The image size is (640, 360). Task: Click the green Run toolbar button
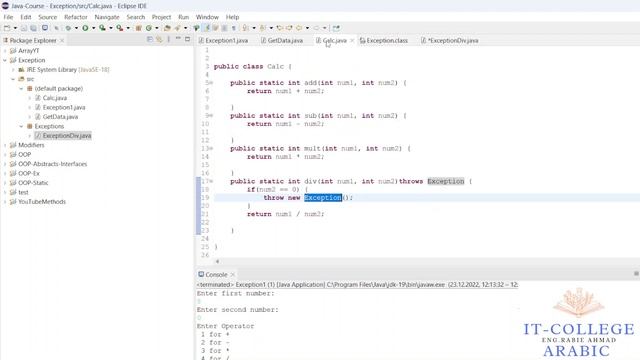pos(85,28)
